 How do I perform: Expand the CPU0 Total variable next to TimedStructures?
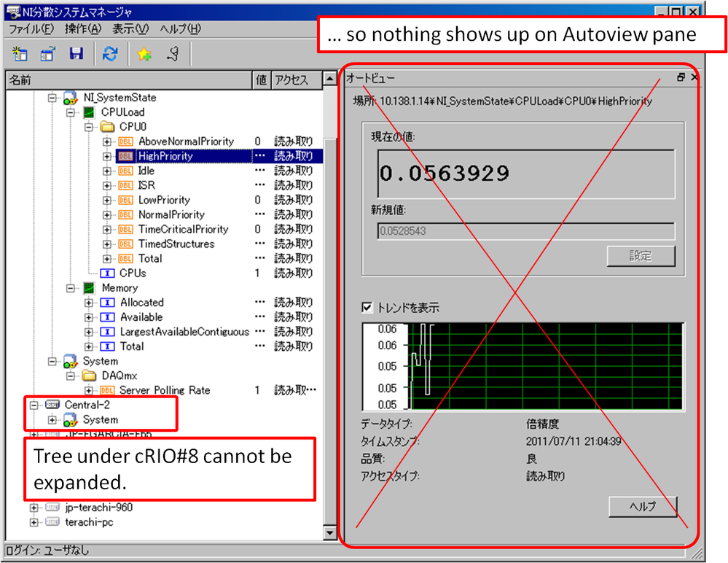tap(107, 259)
